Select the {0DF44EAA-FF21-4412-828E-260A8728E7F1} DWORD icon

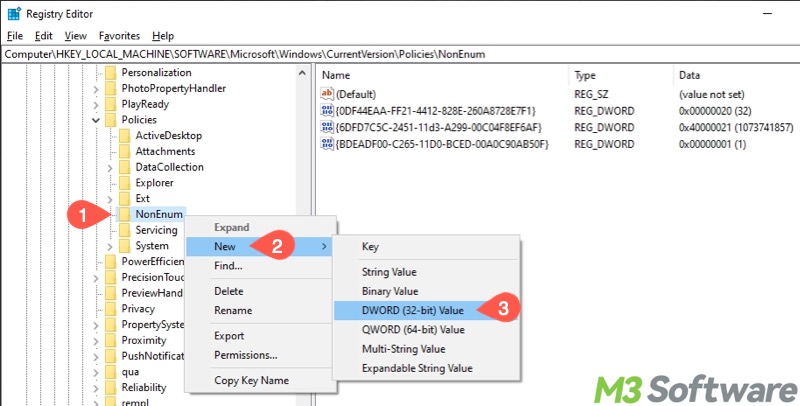327,111
